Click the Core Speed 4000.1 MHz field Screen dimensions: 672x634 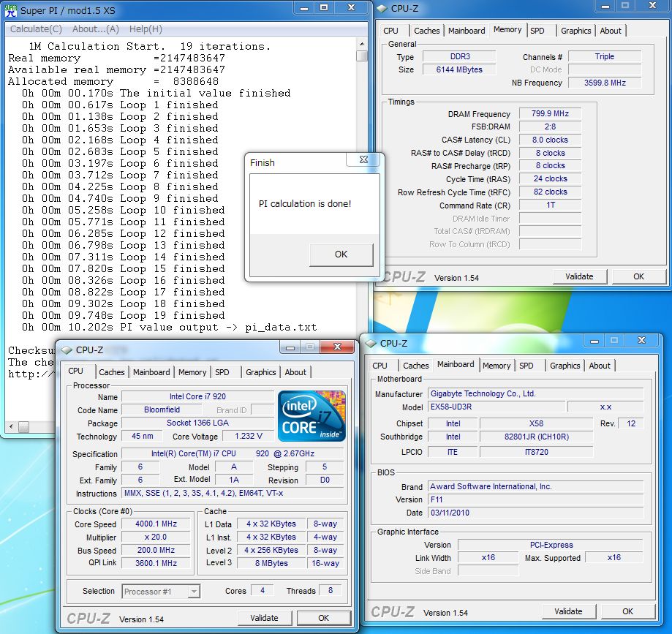[x=156, y=524]
